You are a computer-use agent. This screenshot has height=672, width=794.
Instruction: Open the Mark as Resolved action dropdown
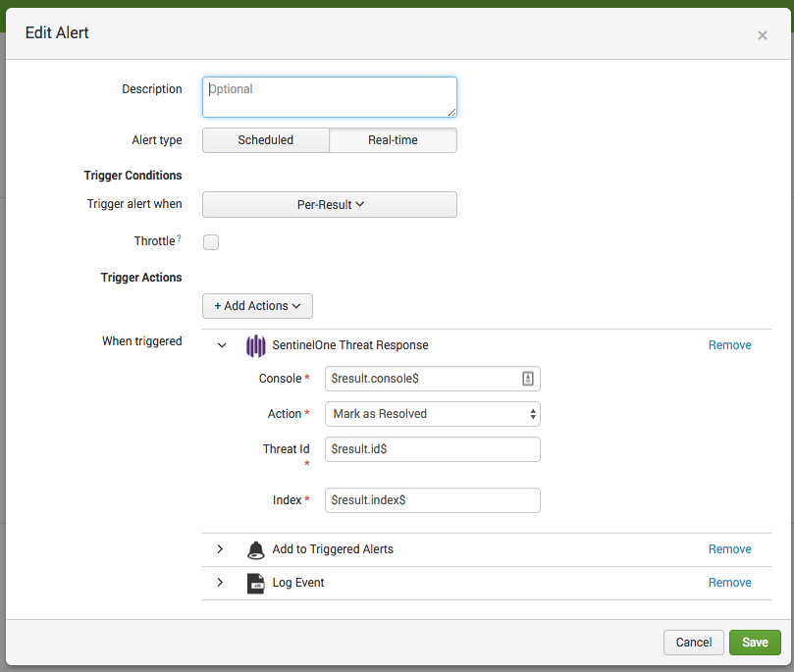point(432,413)
